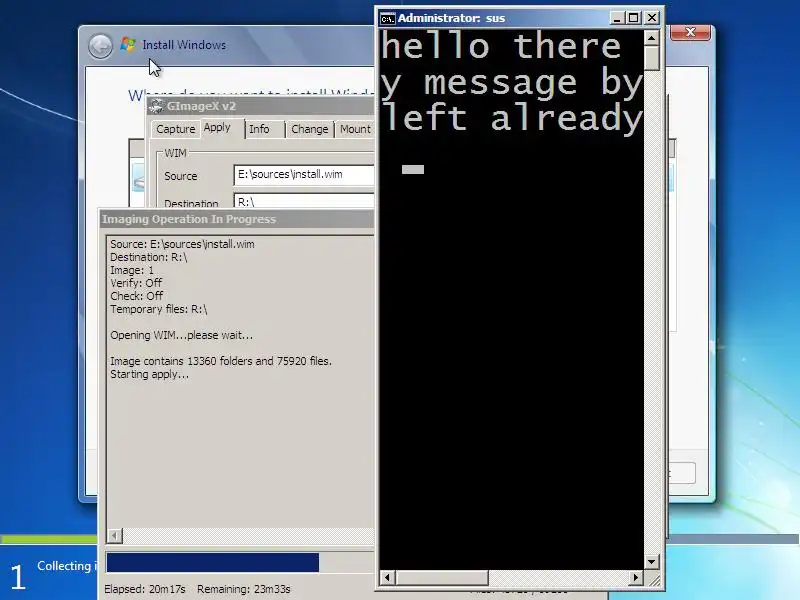
Task: Click the Imaging Operation In Progress title bar
Action: click(237, 219)
